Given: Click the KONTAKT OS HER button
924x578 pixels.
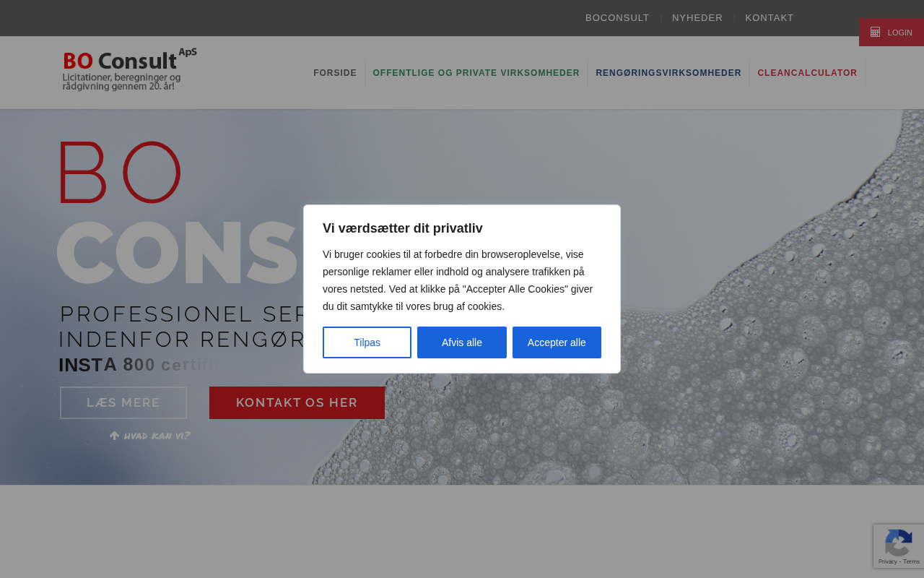Looking at the screenshot, I should pyautogui.click(x=297, y=402).
